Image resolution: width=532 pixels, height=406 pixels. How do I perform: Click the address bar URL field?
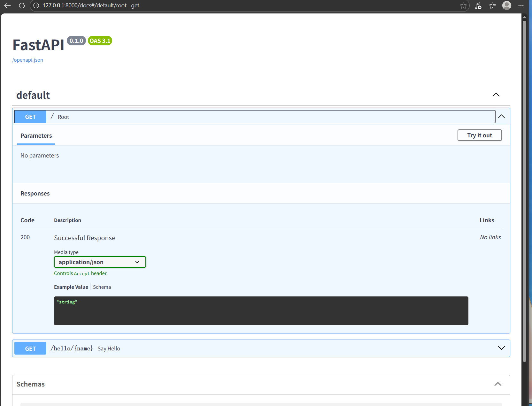point(249,5)
